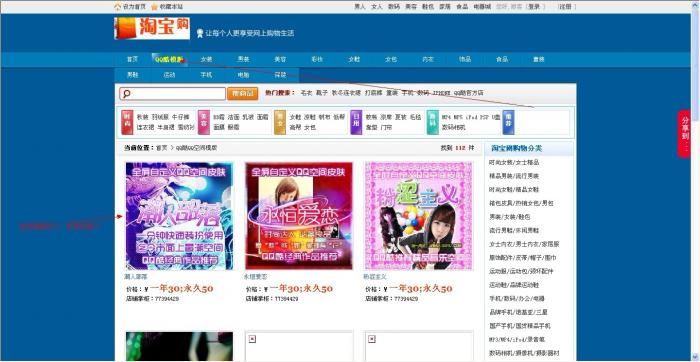Click the red 时尚 category badge
The height and width of the screenshot is (362, 700).
point(127,122)
